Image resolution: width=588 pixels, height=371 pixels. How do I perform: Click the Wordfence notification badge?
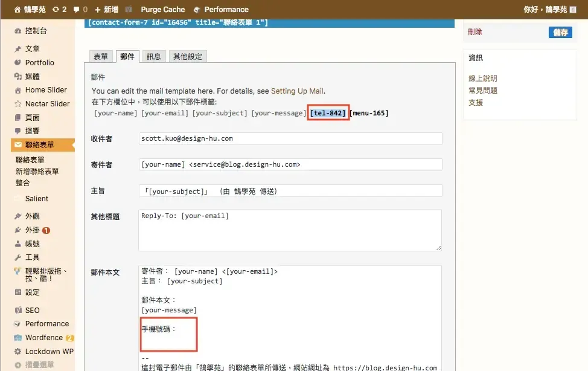click(69, 338)
